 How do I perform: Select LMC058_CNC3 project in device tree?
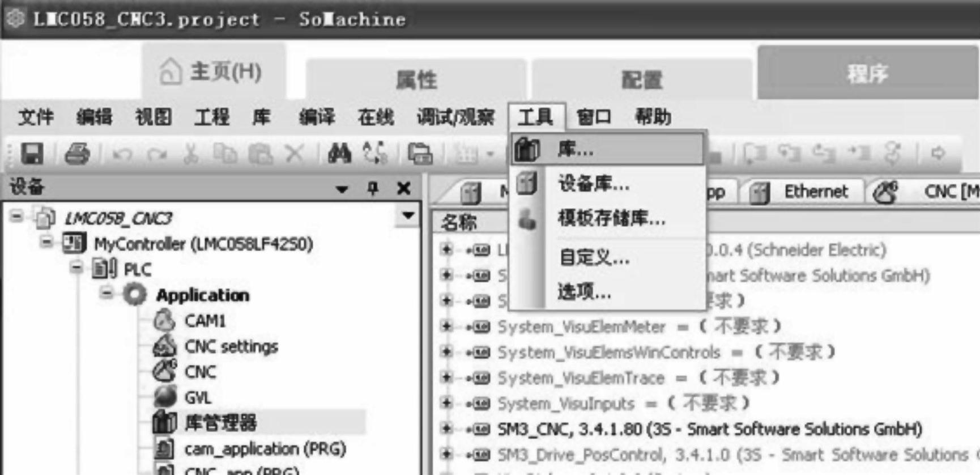(118, 218)
